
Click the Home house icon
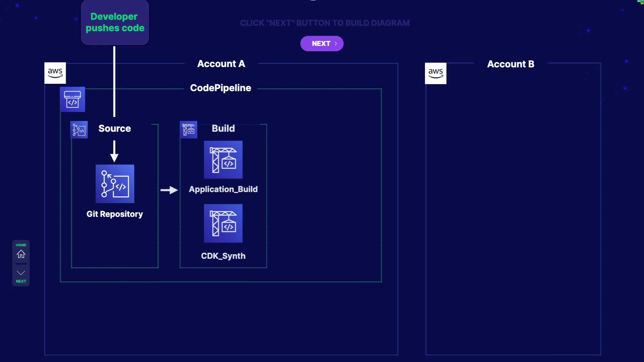click(21, 254)
